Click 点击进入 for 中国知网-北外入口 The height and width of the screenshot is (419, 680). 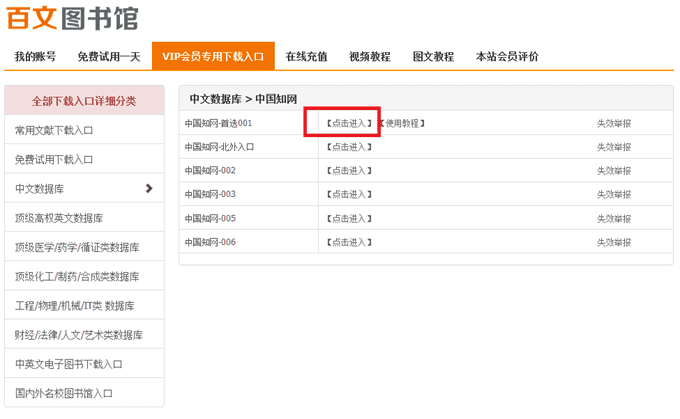[x=349, y=147]
